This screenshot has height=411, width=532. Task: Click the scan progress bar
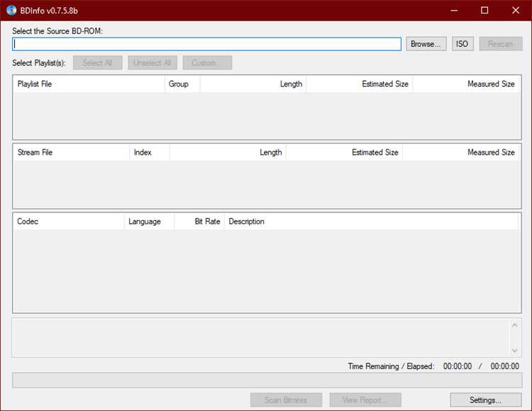pyautogui.click(x=267, y=380)
